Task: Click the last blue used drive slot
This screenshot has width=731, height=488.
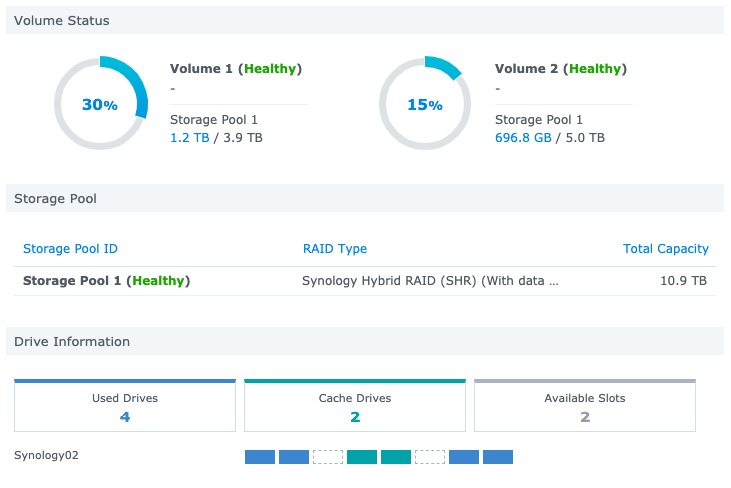Action: pyautogui.click(x=498, y=457)
